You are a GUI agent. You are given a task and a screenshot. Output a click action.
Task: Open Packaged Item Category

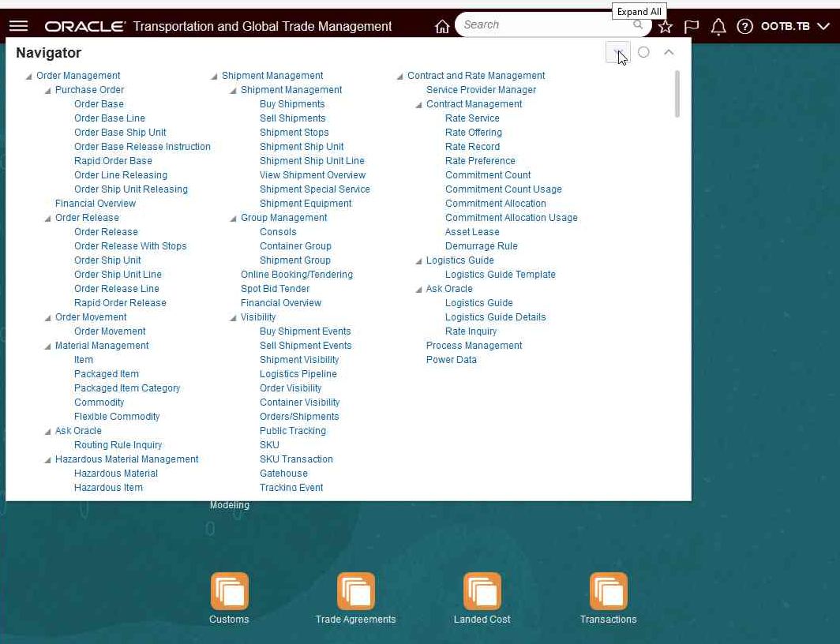127,388
